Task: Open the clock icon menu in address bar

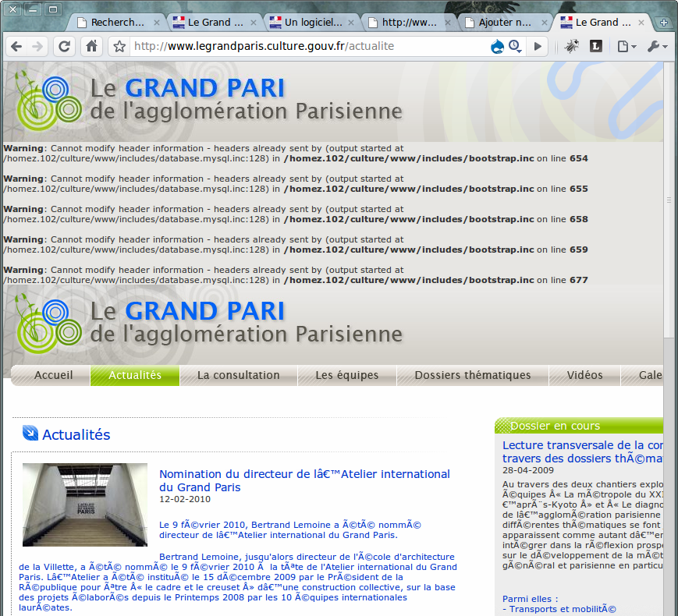Action: pos(515,46)
